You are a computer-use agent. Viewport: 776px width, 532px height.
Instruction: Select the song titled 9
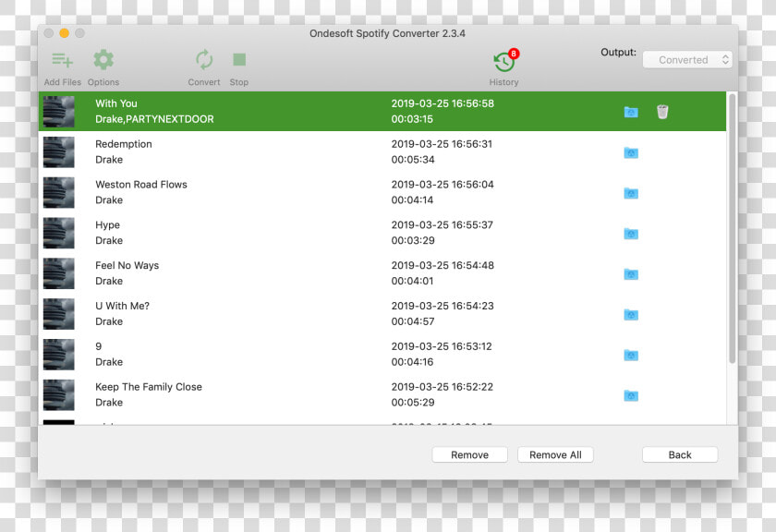pyautogui.click(x=99, y=346)
